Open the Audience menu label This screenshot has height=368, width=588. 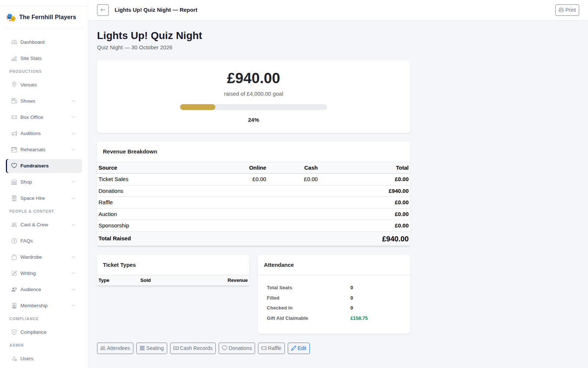tap(31, 290)
